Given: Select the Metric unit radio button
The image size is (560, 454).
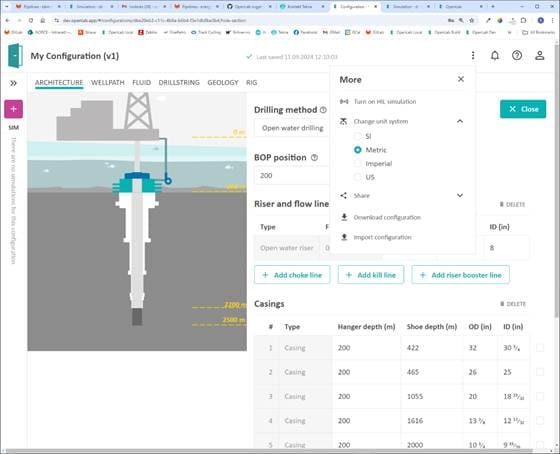Looking at the screenshot, I should click(x=358, y=150).
